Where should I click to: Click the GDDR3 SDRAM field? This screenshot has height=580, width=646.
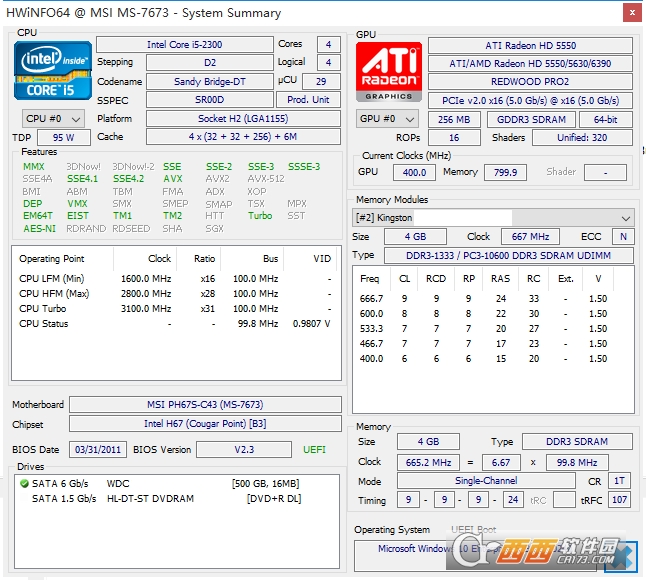[x=531, y=119]
